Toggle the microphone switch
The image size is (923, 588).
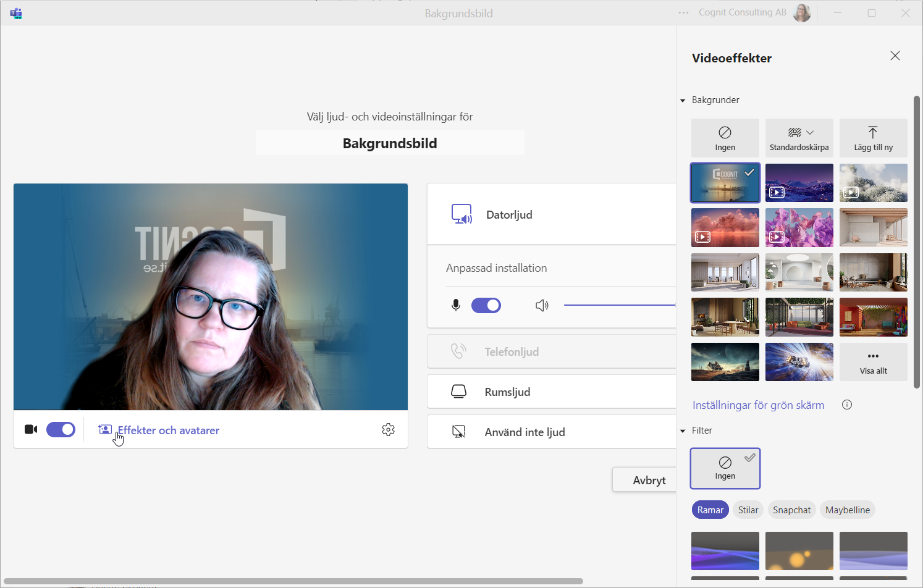tap(486, 305)
